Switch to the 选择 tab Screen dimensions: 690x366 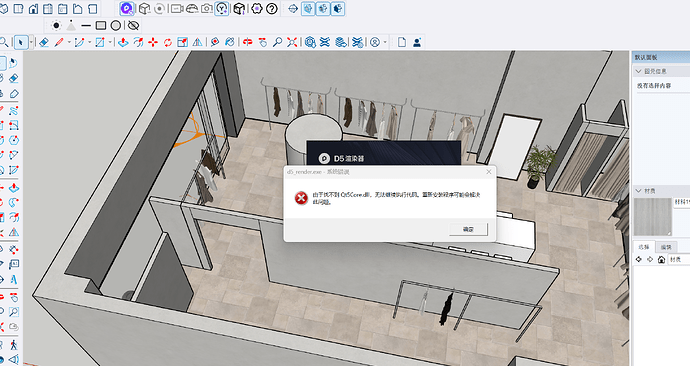tap(644, 247)
